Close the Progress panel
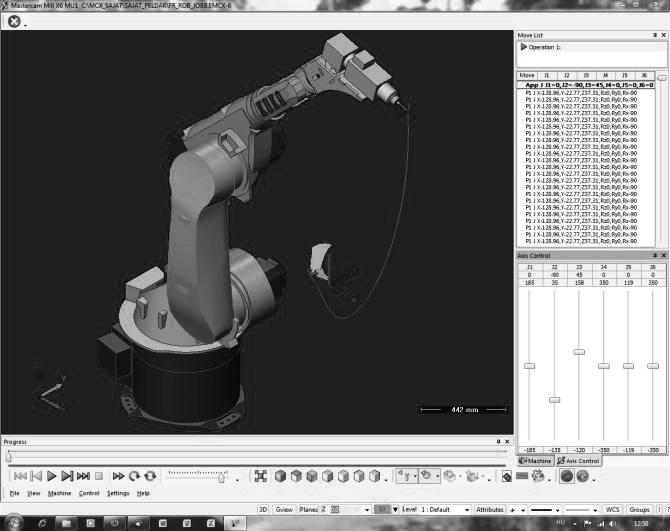 tap(507, 441)
